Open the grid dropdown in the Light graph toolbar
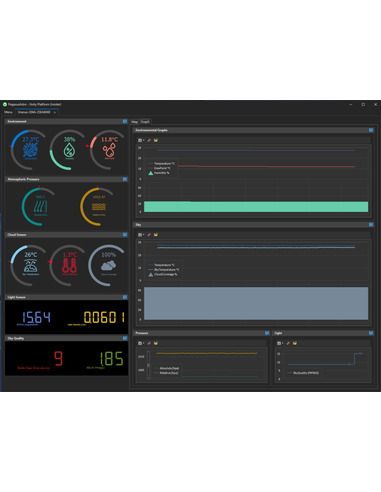This screenshot has width=381, height=492. (x=280, y=343)
